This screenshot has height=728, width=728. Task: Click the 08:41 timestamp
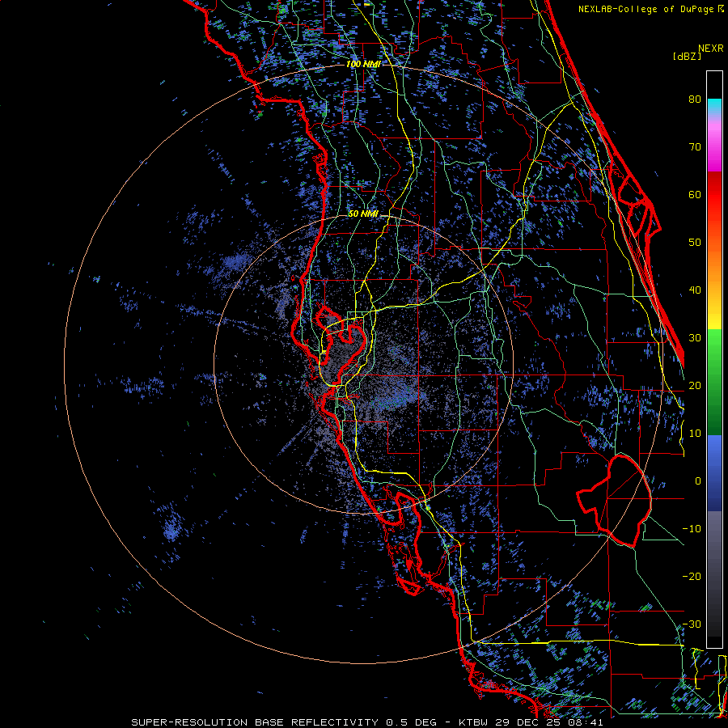[x=585, y=722]
